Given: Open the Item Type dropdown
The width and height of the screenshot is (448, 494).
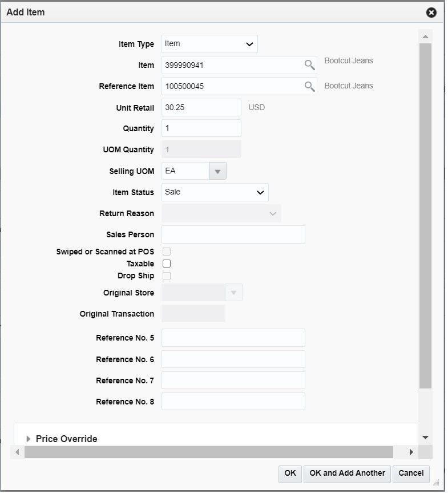Looking at the screenshot, I should coord(209,44).
